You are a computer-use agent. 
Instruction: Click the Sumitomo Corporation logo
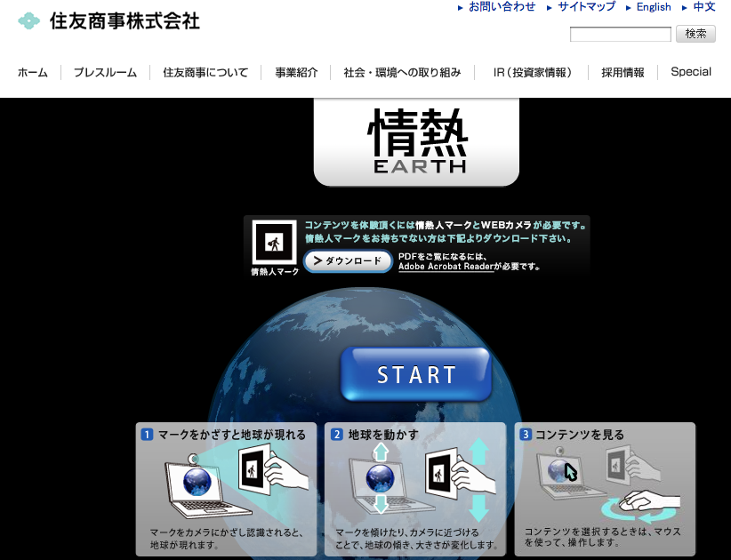coord(108,21)
